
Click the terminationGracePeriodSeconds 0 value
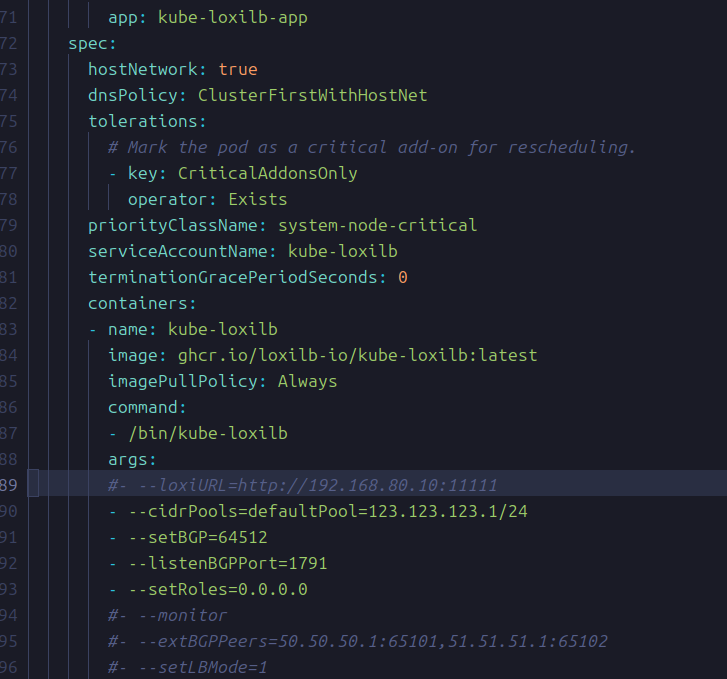tap(403, 277)
